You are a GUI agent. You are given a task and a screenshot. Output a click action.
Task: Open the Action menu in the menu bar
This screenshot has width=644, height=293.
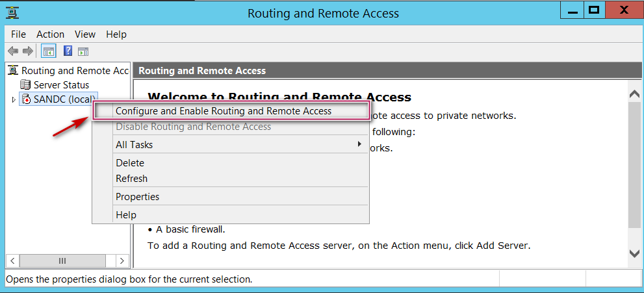pos(50,34)
